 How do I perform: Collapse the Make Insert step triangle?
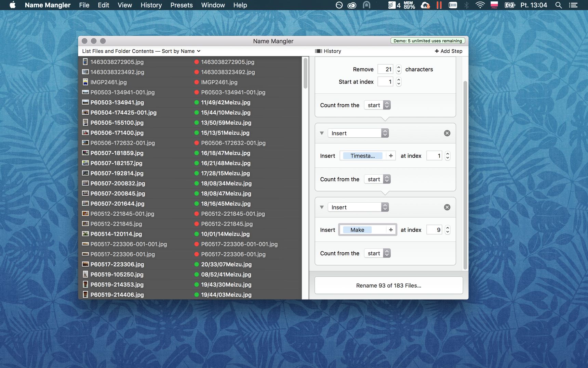click(322, 207)
